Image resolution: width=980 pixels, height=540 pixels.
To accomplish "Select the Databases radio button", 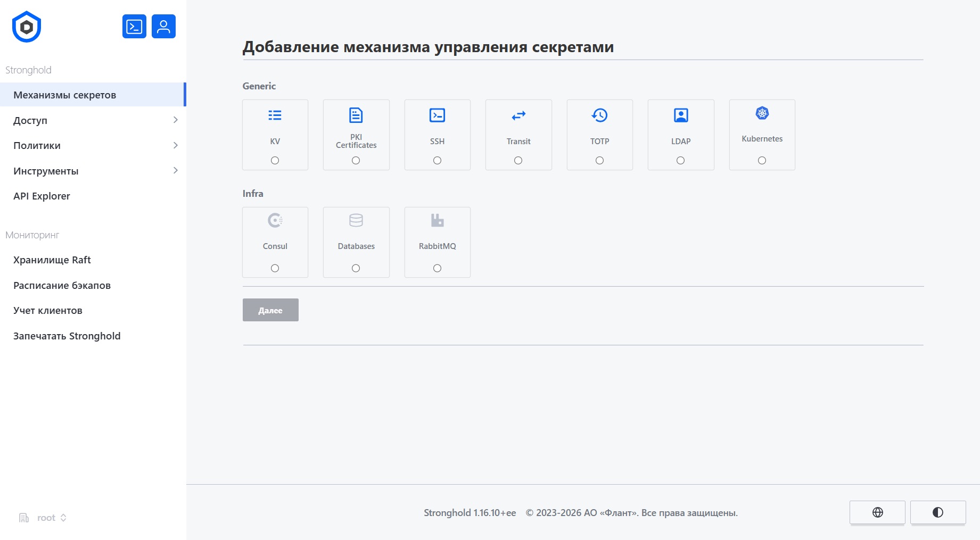I will tap(356, 269).
